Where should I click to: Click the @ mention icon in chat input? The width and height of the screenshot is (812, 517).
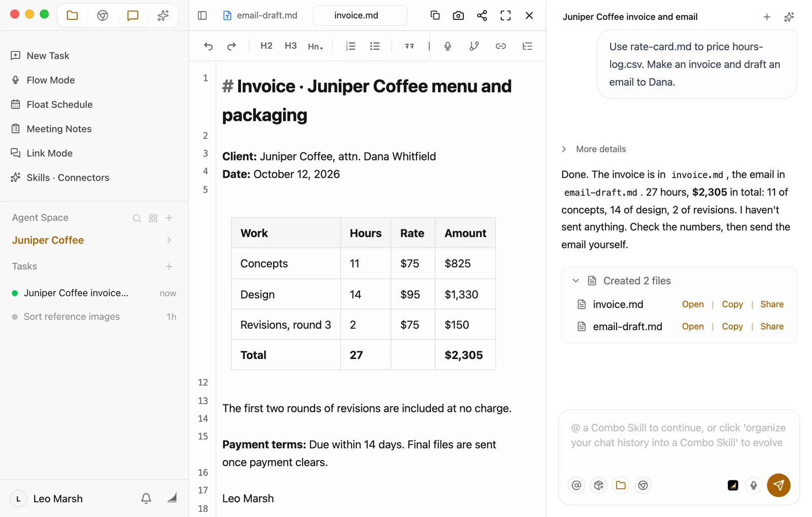tap(577, 486)
